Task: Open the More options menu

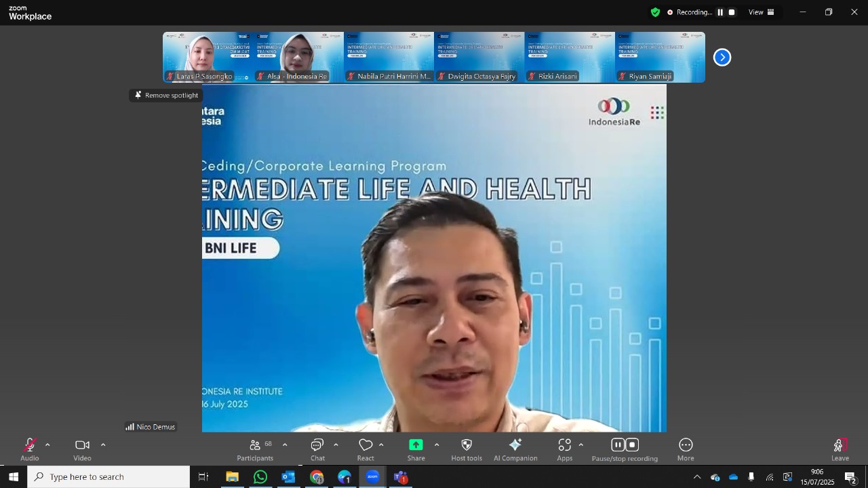Action: coord(686,449)
